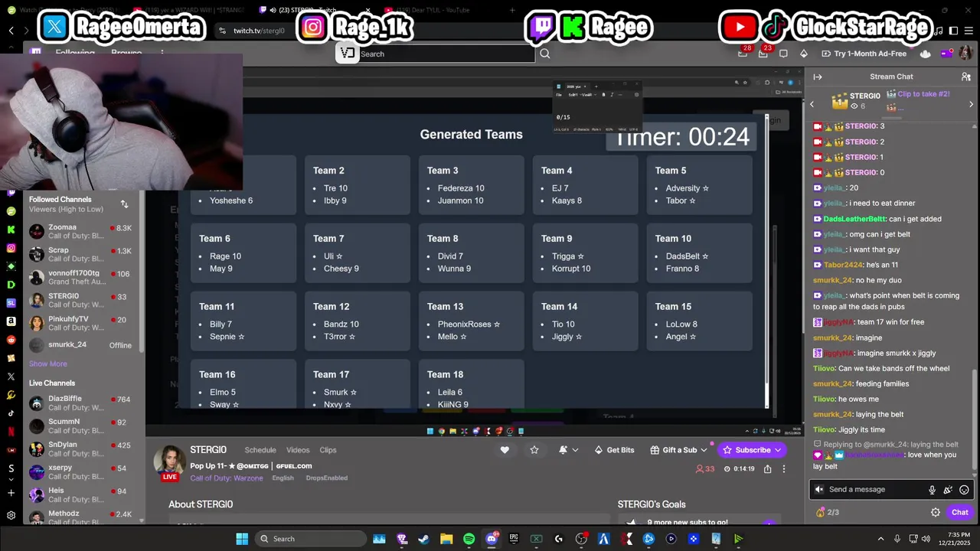Click the X icon in left sidebar
The width and height of the screenshot is (980, 551).
(x=11, y=377)
